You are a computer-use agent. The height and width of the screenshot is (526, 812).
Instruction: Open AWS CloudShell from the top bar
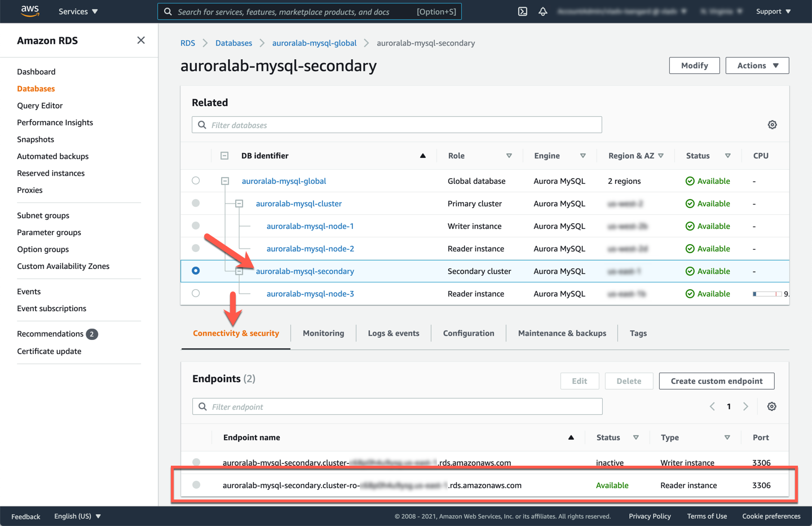[522, 11]
